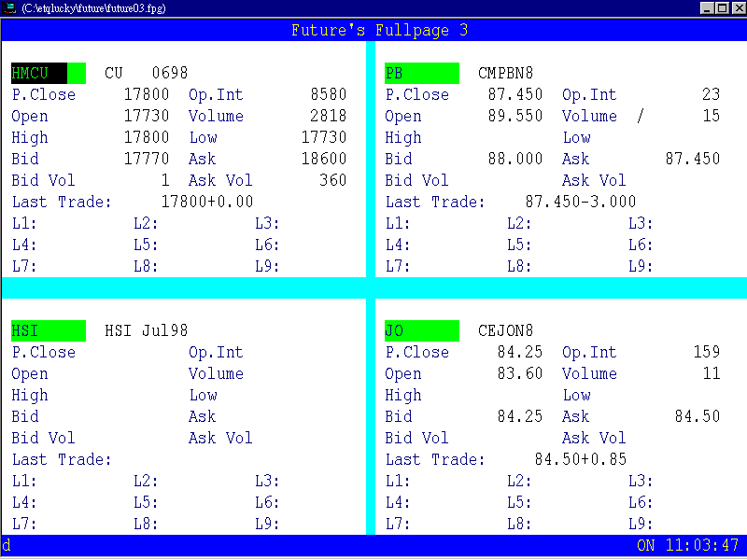Image resolution: width=747 pixels, height=560 pixels.
Task: Select the PB symbol code field
Action: pyautogui.click(x=421, y=73)
